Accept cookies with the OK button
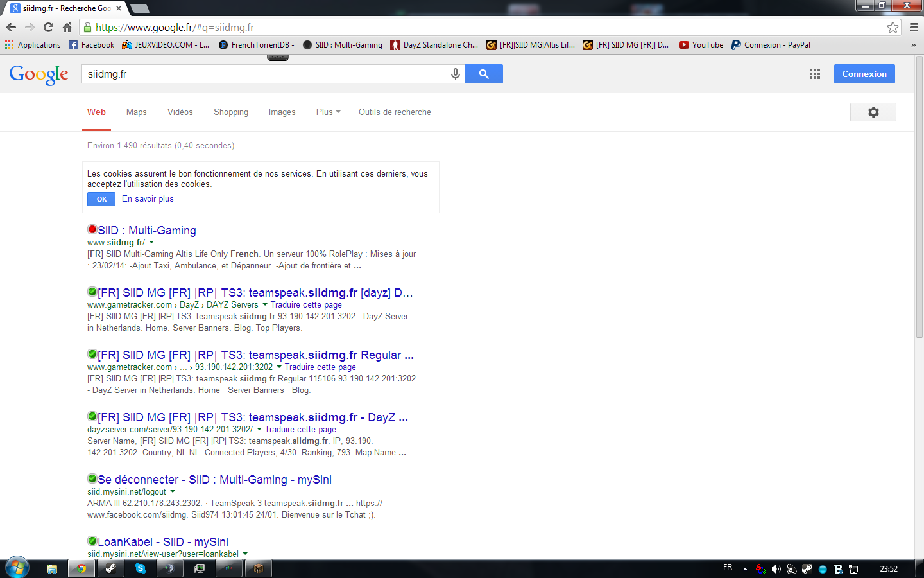Screen dimensions: 924x578 [x=101, y=199]
